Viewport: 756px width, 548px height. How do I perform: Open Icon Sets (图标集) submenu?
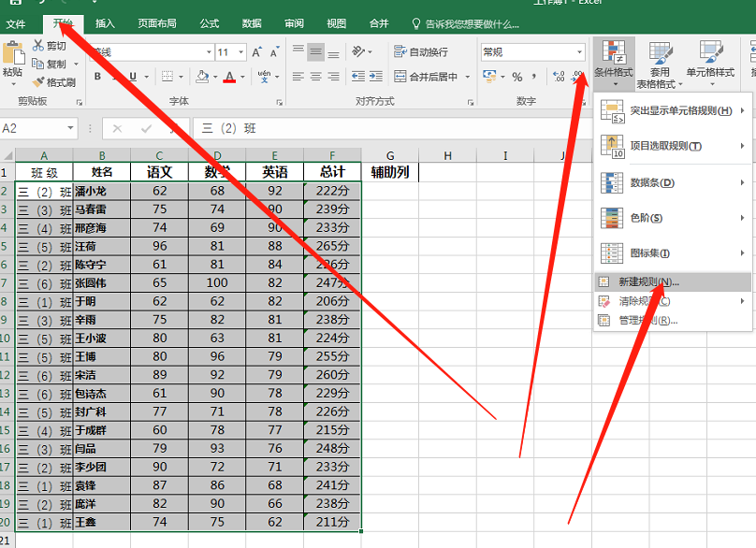click(x=673, y=253)
